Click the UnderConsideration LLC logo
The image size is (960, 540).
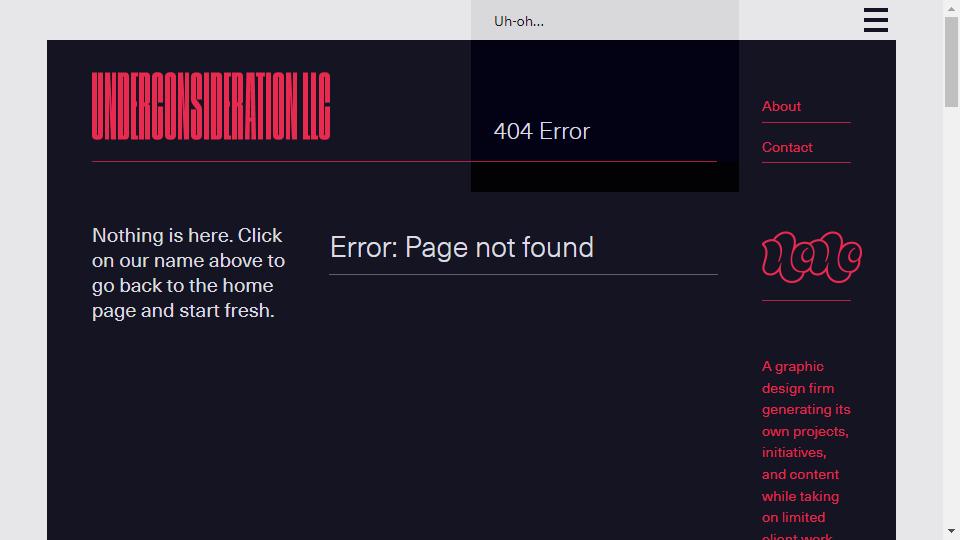point(211,106)
